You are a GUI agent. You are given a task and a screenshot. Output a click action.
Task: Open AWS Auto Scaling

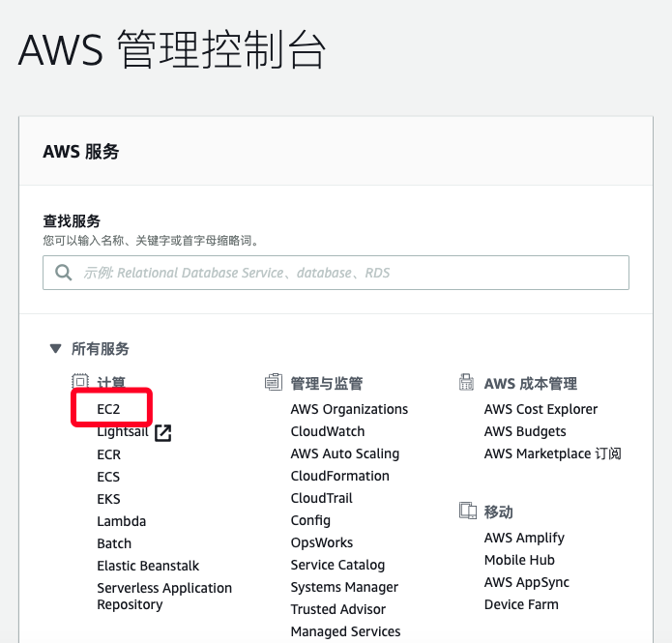pos(345,453)
